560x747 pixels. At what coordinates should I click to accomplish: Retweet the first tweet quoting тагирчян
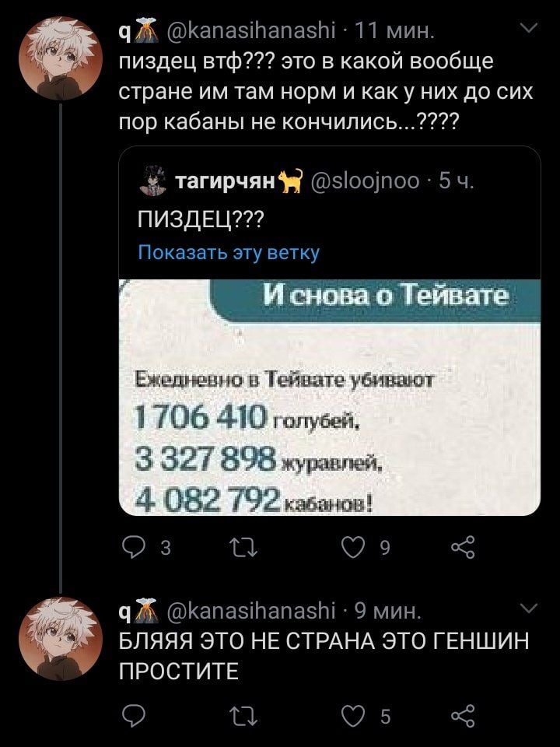[x=243, y=547]
